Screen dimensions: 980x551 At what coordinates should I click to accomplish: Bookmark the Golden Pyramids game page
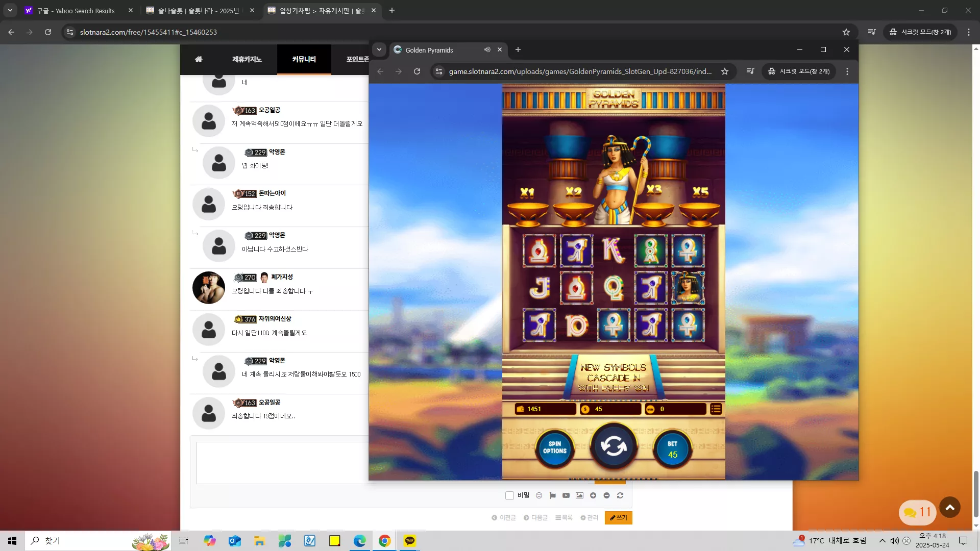[725, 71]
